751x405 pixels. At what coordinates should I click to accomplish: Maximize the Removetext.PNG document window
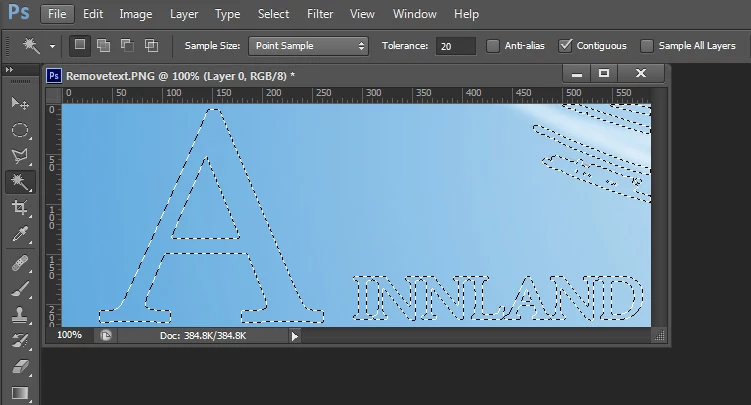point(604,74)
